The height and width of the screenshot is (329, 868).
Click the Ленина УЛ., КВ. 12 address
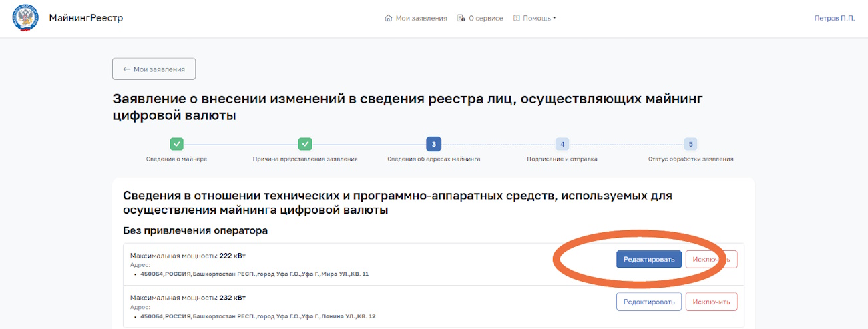[259, 316]
